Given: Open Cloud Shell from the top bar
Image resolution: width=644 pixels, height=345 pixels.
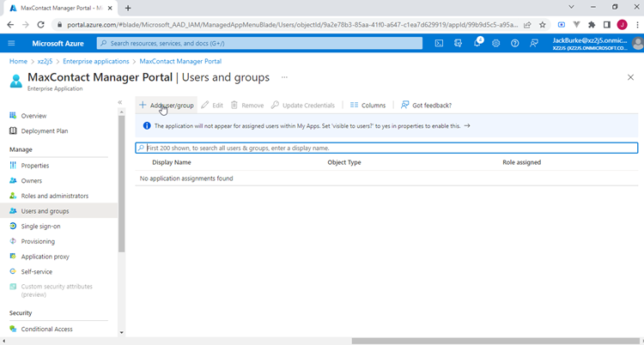Looking at the screenshot, I should pos(439,43).
